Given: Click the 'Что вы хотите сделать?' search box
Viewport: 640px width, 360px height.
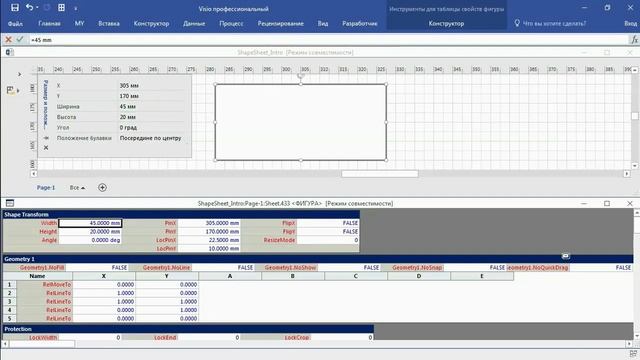Looking at the screenshot, I should click(554, 24).
